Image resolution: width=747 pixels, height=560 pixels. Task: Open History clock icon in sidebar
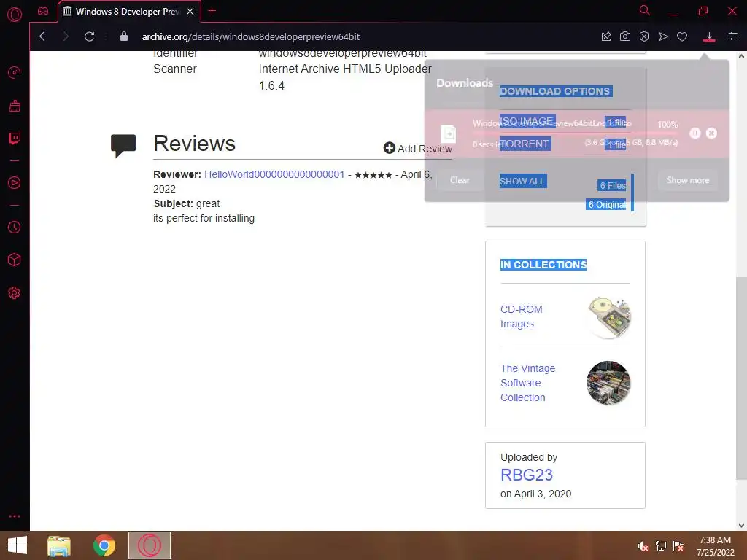(x=15, y=227)
